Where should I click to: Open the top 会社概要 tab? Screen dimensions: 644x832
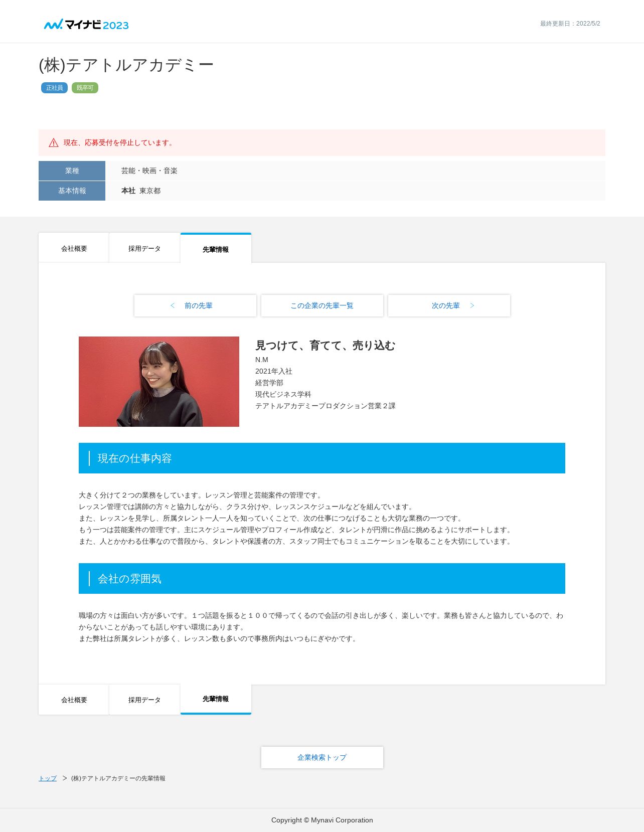coord(74,248)
